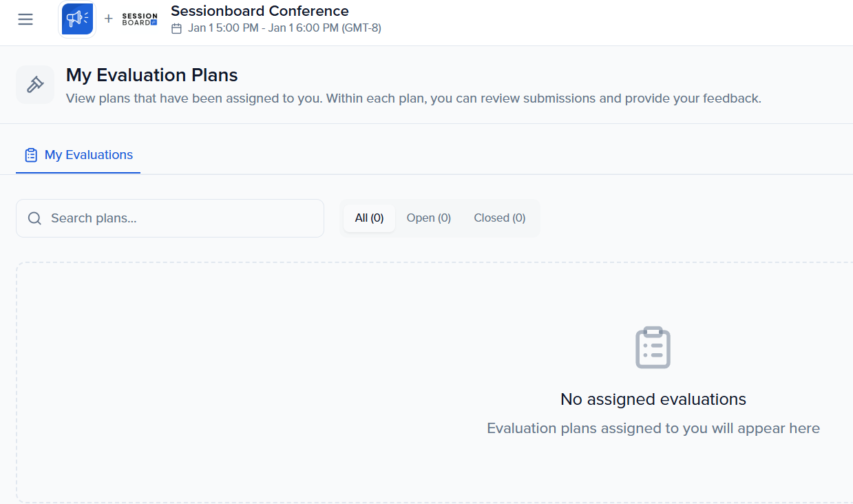Click the 'View plans that have been assigned' description
This screenshot has width=853, height=504.
click(413, 98)
